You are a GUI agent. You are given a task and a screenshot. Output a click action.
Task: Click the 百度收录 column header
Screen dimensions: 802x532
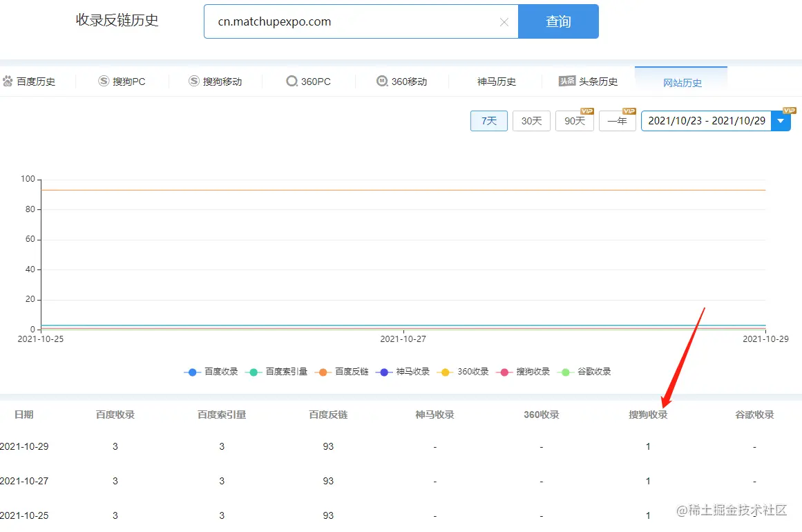115,415
